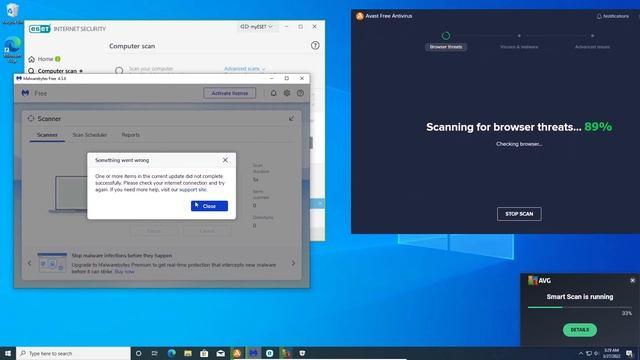Open Windows Action Center notifications
This screenshot has height=360, width=640.
point(629,353)
